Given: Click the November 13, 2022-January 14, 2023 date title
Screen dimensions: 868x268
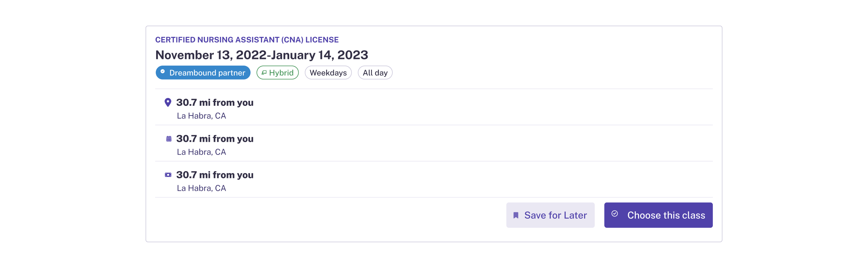Looking at the screenshot, I should (261, 55).
